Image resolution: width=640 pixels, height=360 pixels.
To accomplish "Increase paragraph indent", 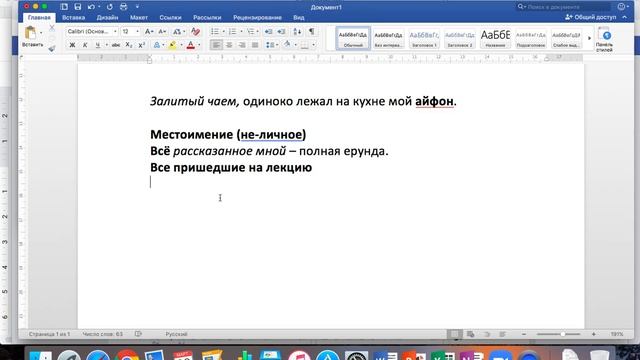I will [281, 31].
